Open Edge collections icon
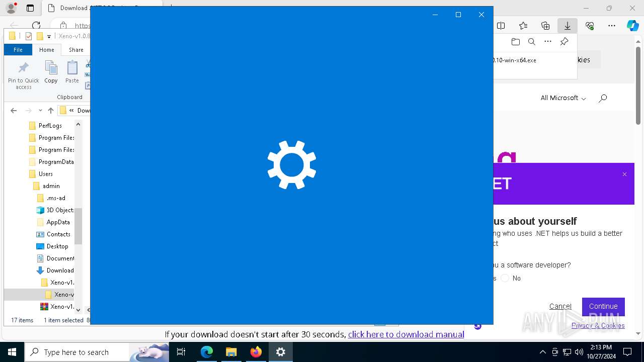Screen dimensions: 644x362 click(545, 26)
